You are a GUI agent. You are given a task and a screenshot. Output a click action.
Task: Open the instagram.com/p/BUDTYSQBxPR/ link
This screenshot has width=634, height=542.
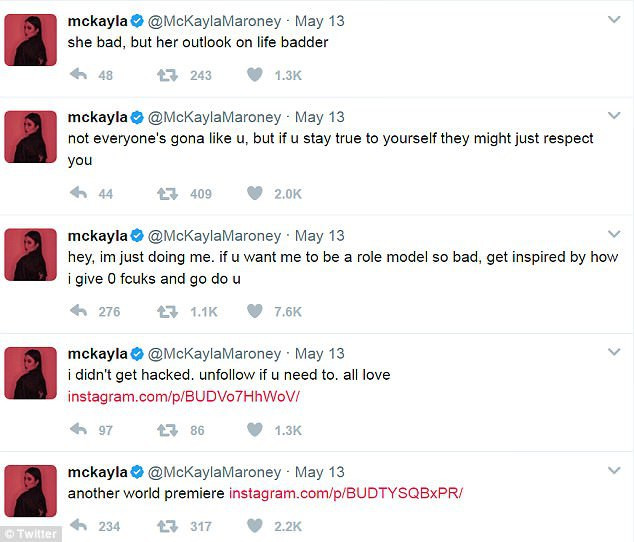346,493
